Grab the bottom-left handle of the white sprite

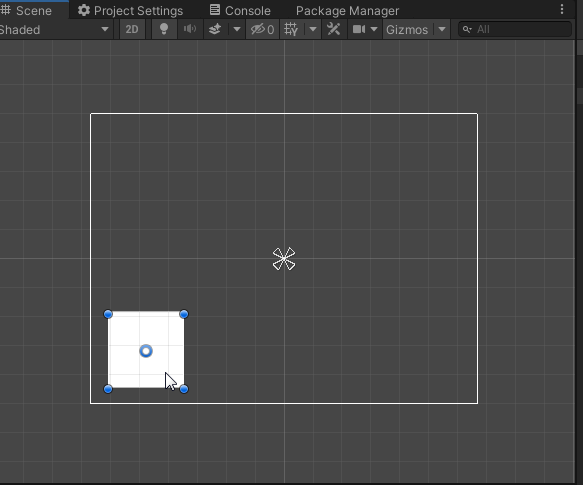[108, 389]
